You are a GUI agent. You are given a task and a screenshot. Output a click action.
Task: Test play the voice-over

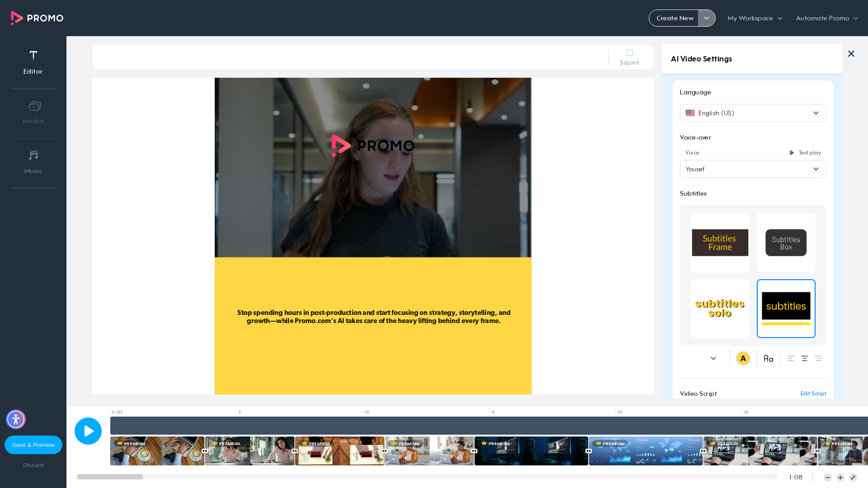coord(805,153)
